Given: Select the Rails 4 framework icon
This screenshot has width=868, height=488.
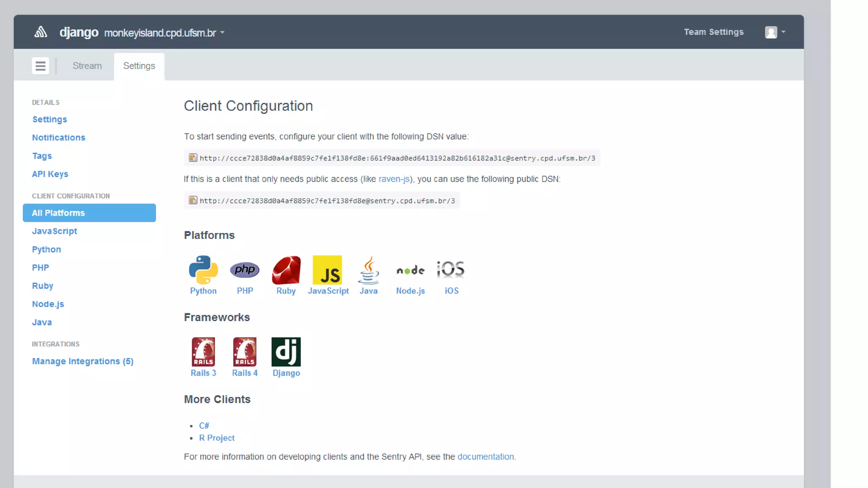Looking at the screenshot, I should coord(245,352).
